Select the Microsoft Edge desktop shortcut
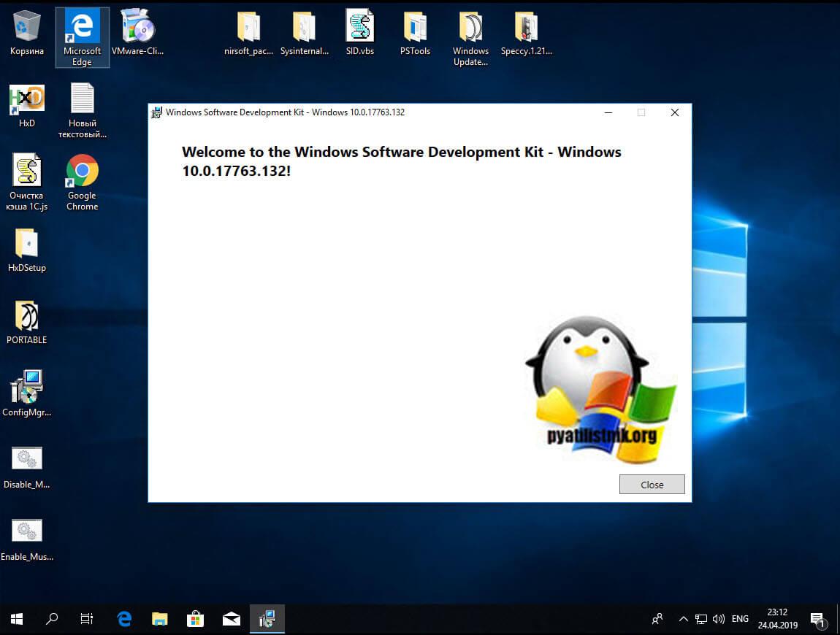The image size is (840, 635). pos(82,37)
